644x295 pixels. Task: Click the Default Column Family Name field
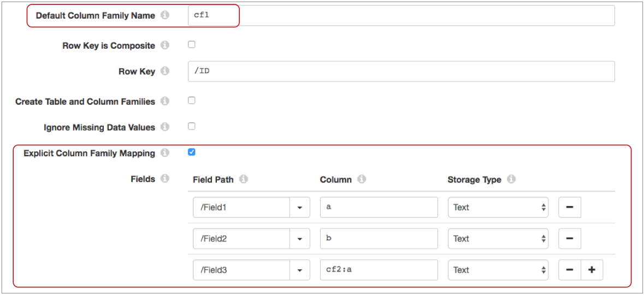pyautogui.click(x=401, y=15)
